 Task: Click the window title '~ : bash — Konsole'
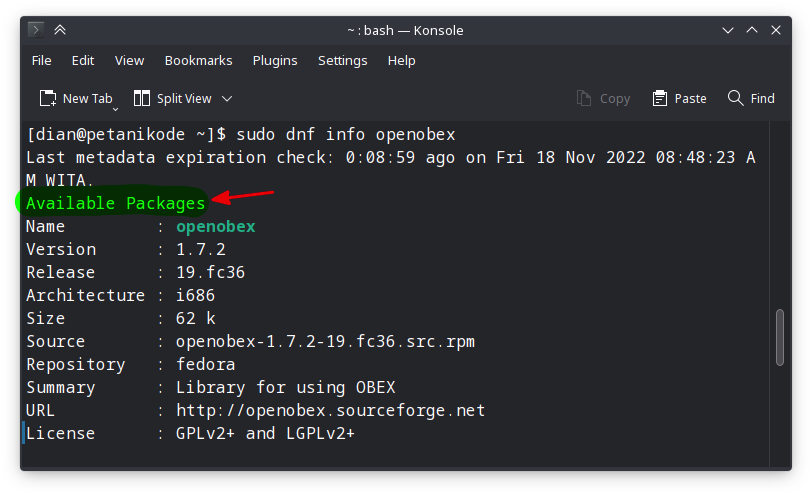405,31
